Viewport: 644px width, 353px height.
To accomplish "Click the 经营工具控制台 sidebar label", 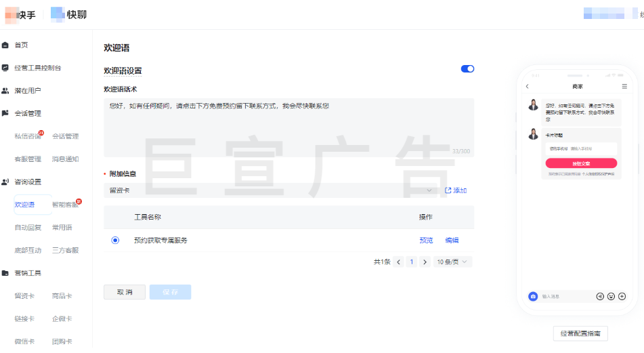I will click(38, 68).
